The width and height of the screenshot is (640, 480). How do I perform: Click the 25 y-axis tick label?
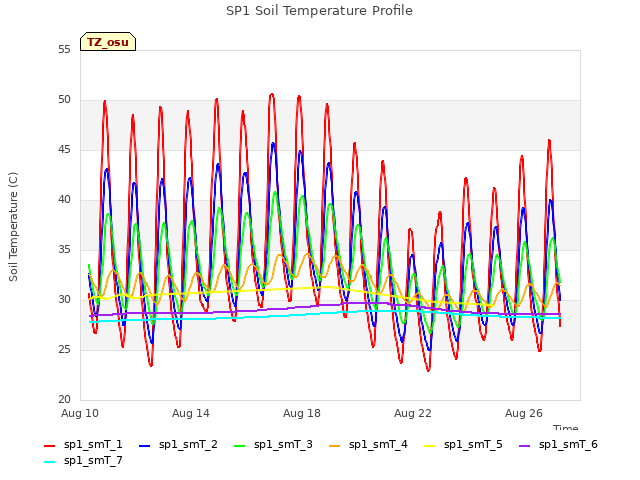click(x=64, y=350)
